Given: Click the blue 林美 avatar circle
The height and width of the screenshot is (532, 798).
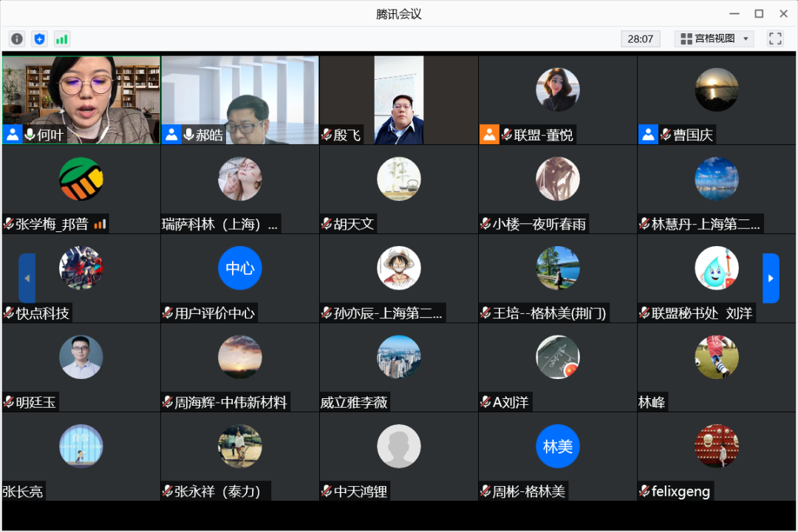Looking at the screenshot, I should click(x=558, y=446).
